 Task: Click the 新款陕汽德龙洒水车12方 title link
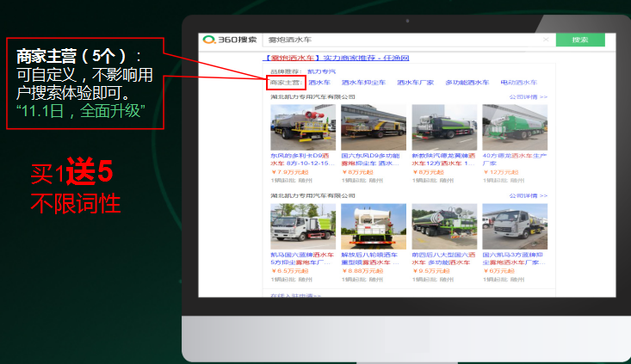(443, 159)
